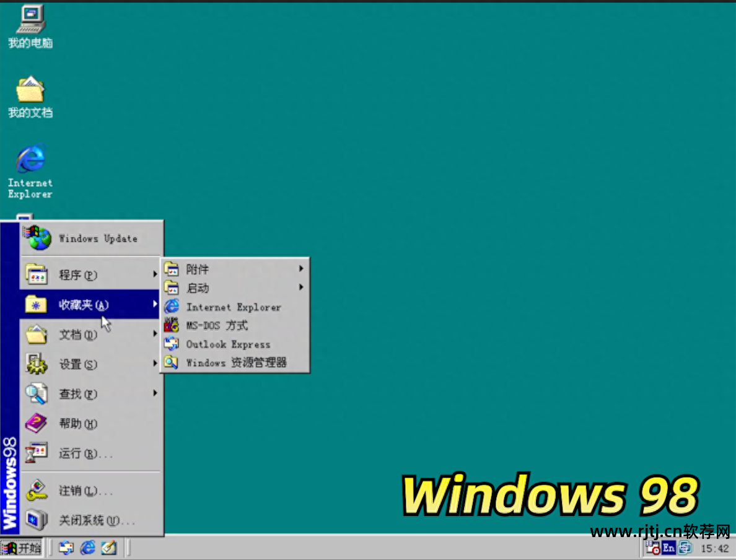Click the 查找(F) magnifier icon

tap(36, 393)
